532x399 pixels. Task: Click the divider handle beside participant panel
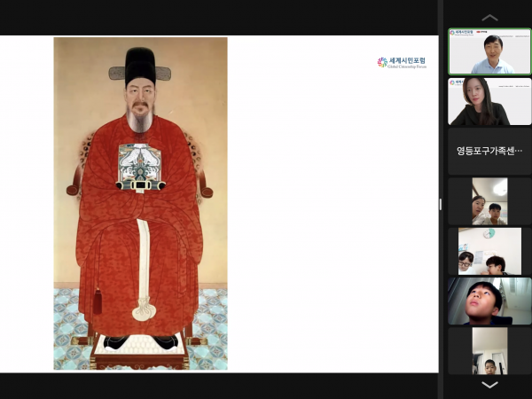click(441, 204)
